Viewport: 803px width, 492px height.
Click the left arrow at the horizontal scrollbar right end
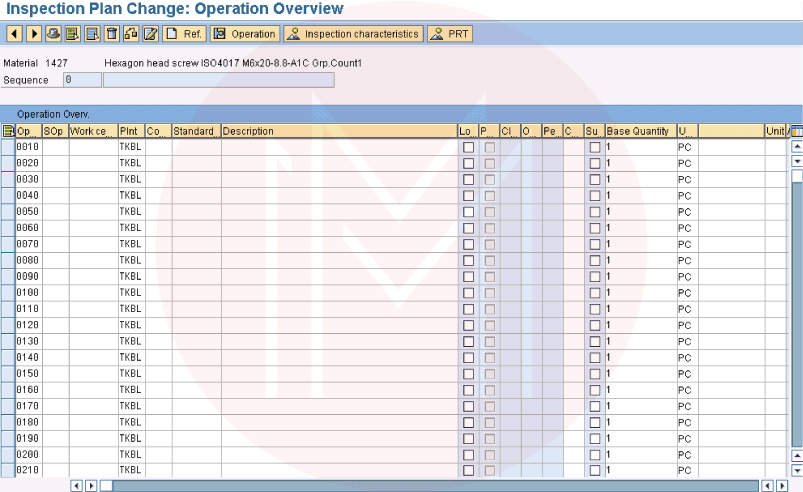(768, 485)
